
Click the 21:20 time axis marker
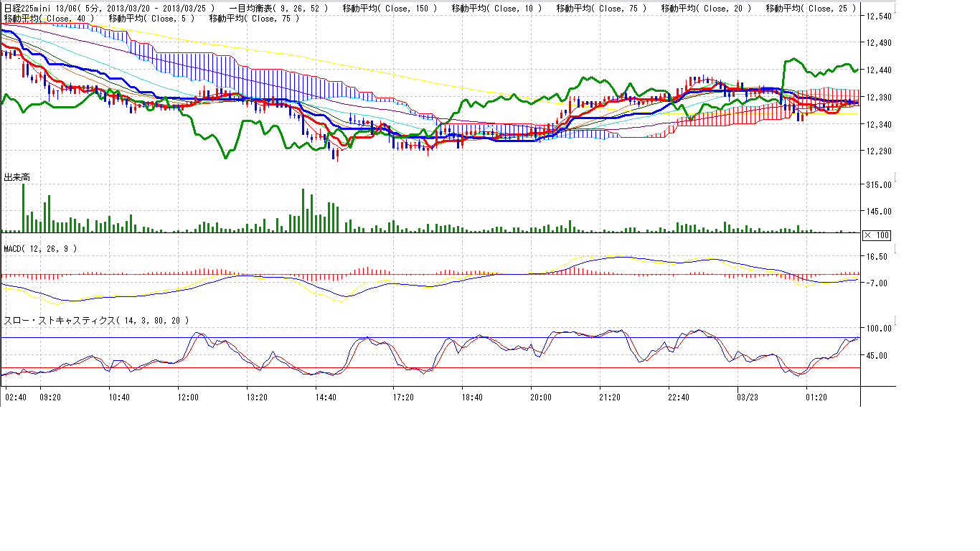coord(609,396)
